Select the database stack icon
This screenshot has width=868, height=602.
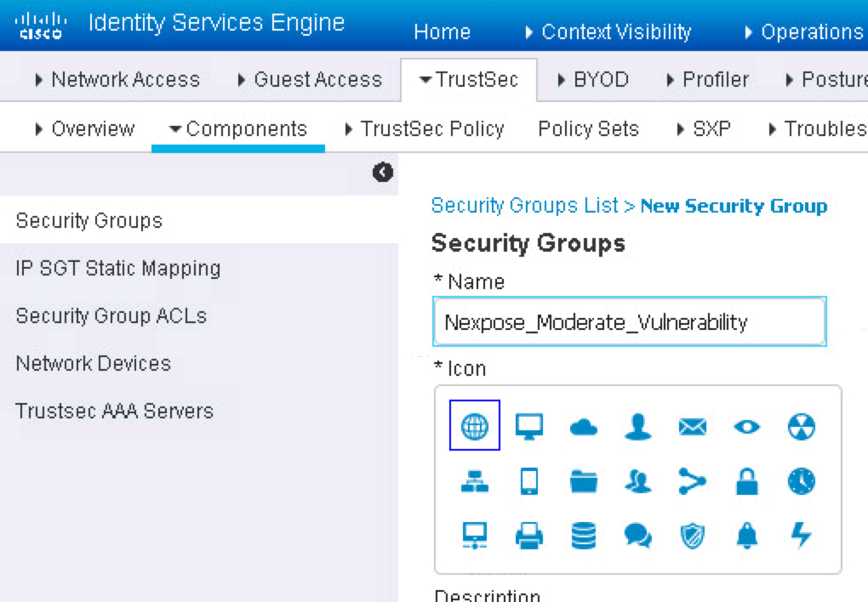pos(584,535)
